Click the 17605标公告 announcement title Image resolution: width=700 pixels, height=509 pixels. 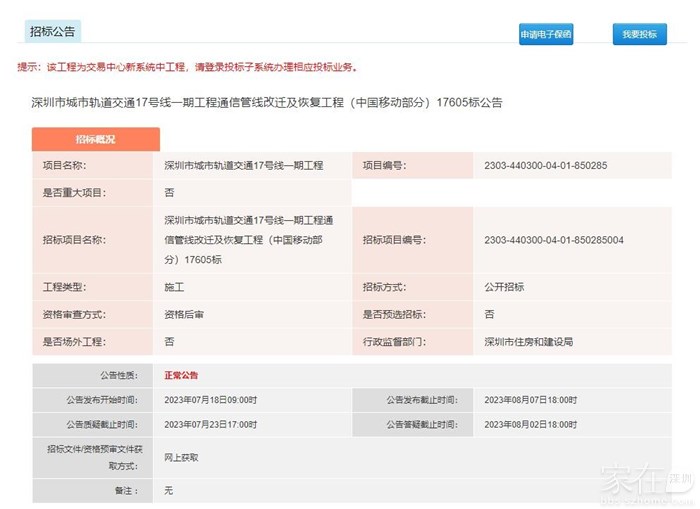coord(267,102)
